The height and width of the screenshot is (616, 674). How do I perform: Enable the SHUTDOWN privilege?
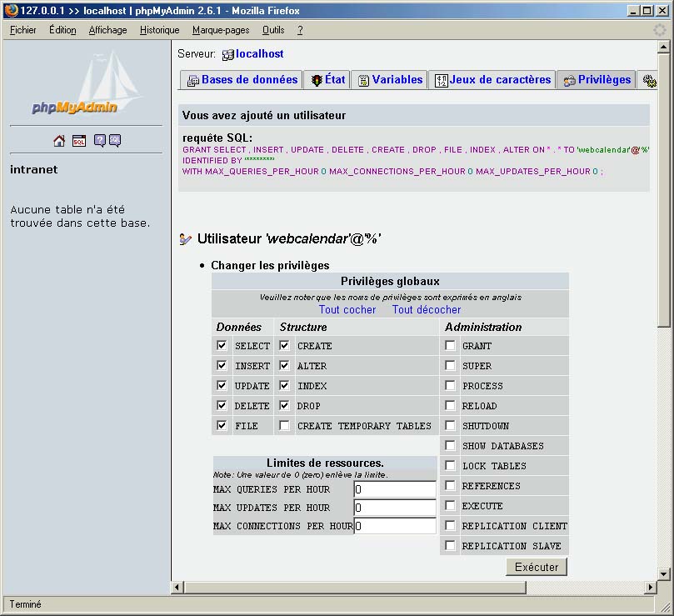pyautogui.click(x=450, y=425)
